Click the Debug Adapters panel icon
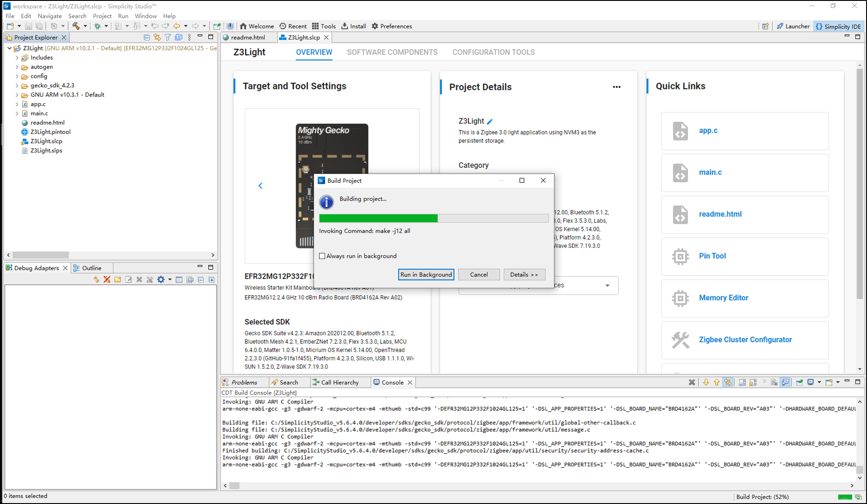 coord(8,268)
